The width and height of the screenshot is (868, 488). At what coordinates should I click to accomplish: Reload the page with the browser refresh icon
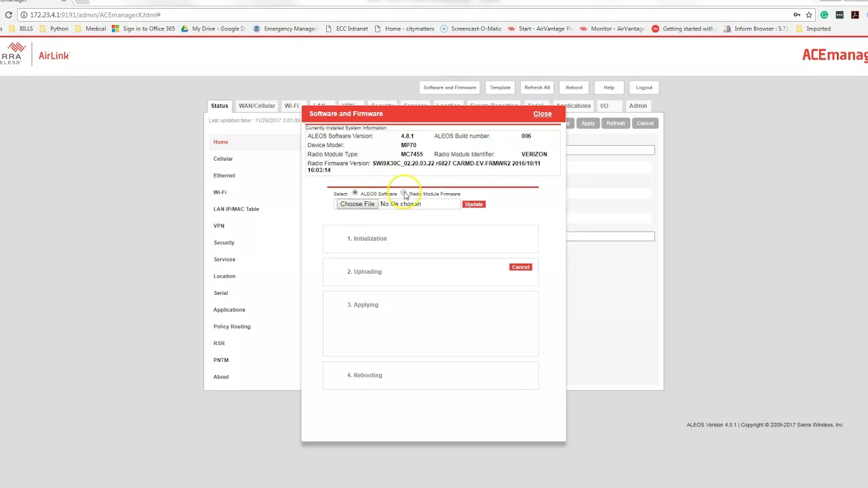click(8, 15)
